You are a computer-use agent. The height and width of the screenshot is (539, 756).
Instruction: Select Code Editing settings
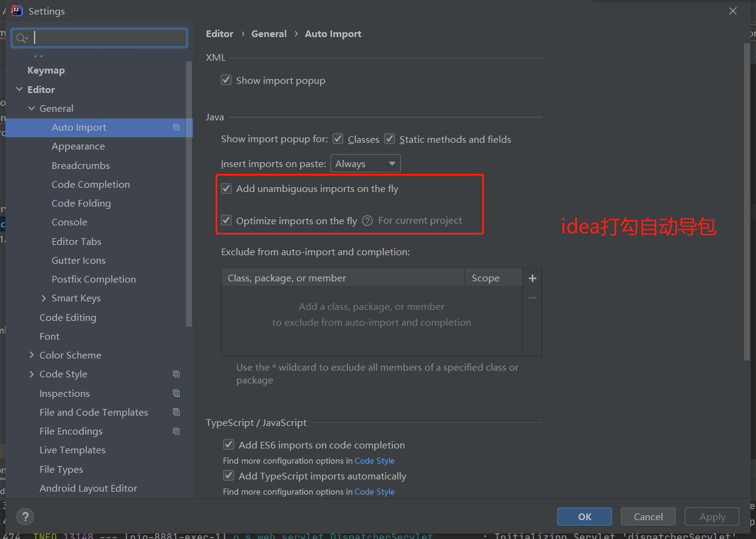(67, 317)
